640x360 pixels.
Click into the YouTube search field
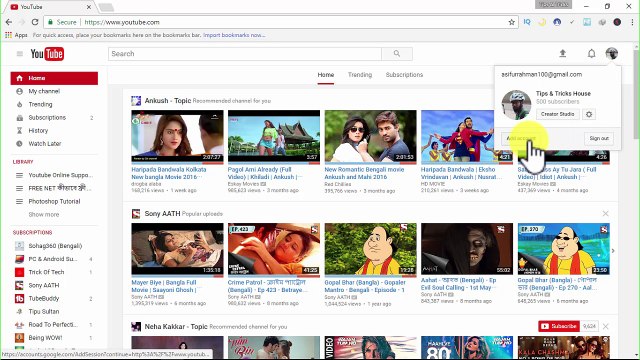pos(245,53)
